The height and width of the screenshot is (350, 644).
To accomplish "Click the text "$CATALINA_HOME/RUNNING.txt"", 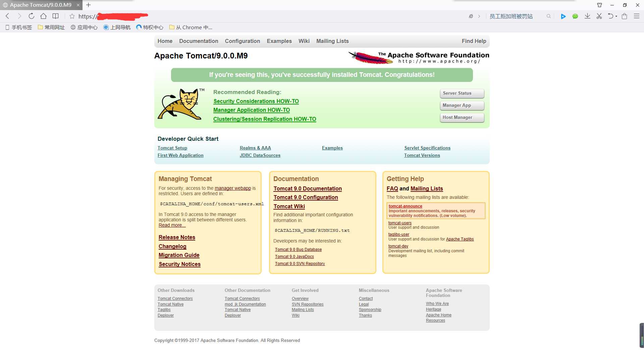I will (312, 230).
